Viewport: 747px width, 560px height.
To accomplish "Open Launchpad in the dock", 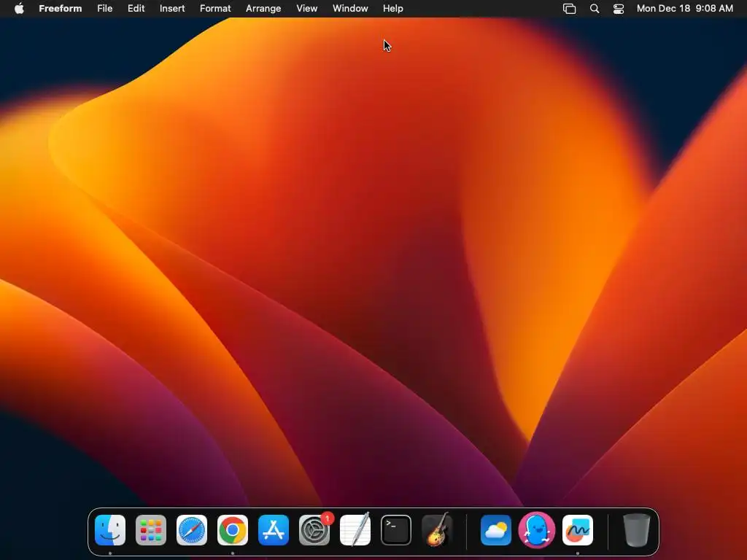I will [151, 530].
